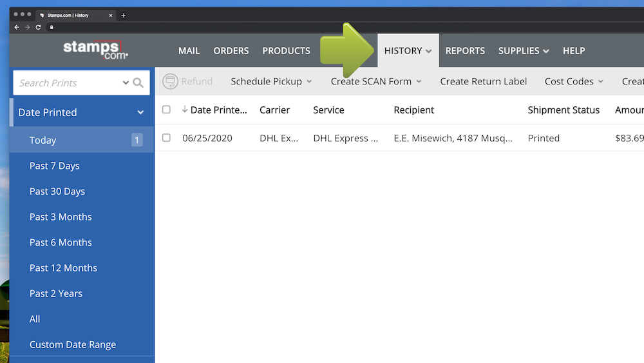Sort by Recipient column header
644x363 pixels.
[413, 110]
